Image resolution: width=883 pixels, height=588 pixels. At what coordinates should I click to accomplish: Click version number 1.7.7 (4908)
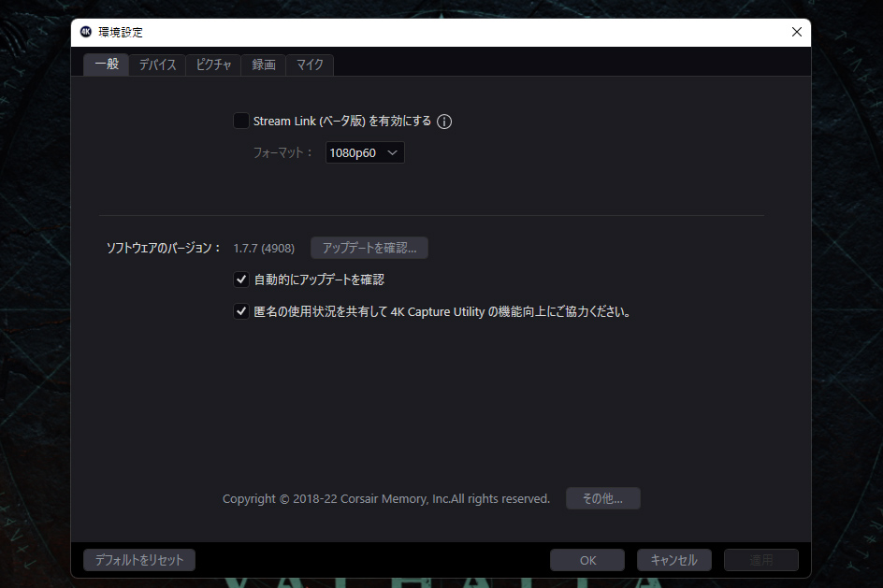coord(264,248)
